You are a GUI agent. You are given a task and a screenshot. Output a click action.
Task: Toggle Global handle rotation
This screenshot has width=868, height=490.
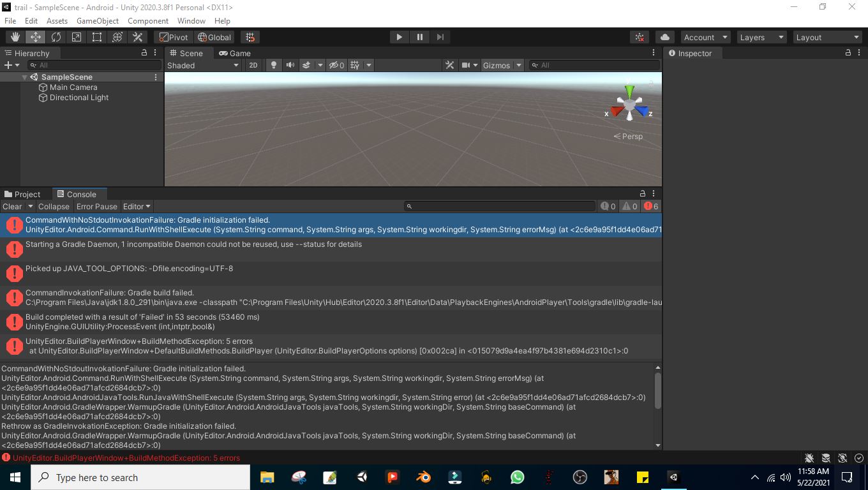(214, 37)
